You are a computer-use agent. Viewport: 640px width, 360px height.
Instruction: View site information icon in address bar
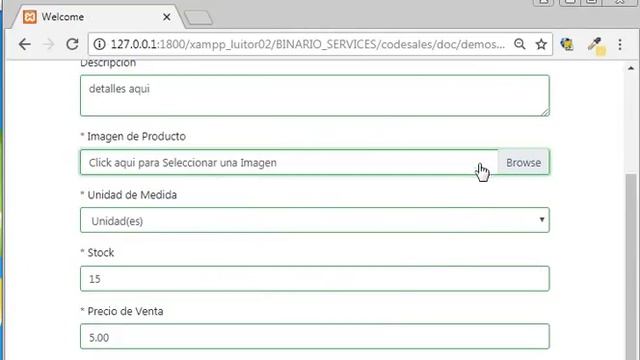pyautogui.click(x=99, y=44)
